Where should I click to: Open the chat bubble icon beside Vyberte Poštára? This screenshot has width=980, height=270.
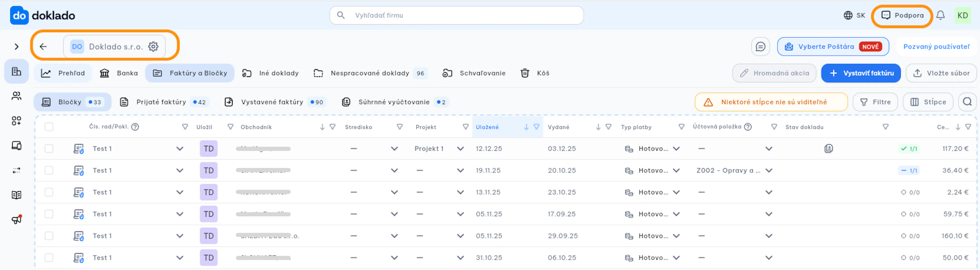pyautogui.click(x=761, y=46)
